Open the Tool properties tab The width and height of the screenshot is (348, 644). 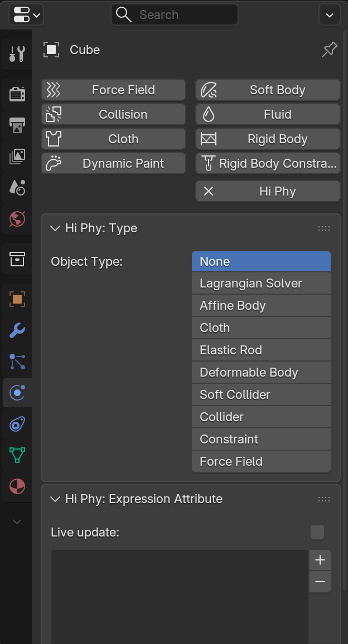point(17,54)
